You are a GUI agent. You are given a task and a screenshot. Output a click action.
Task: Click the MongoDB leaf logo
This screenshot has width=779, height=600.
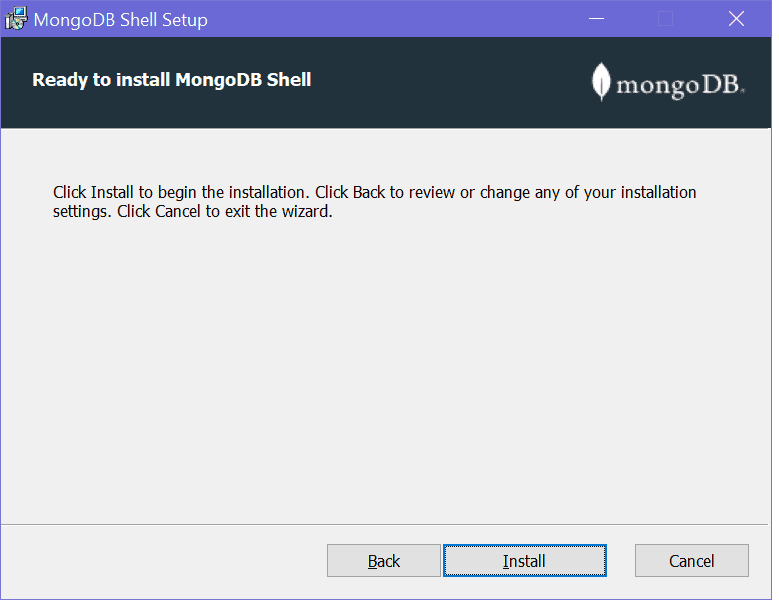[x=601, y=82]
